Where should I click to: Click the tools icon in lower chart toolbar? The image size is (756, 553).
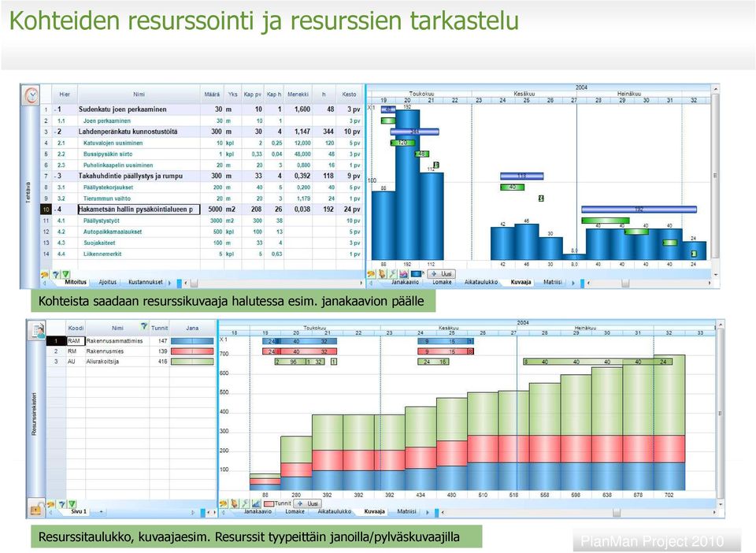click(x=246, y=503)
